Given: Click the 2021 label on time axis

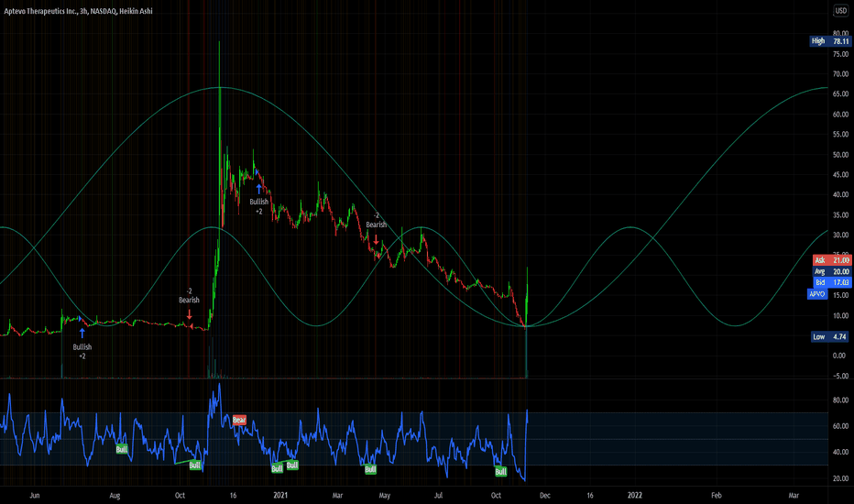Looking at the screenshot, I should [280, 495].
